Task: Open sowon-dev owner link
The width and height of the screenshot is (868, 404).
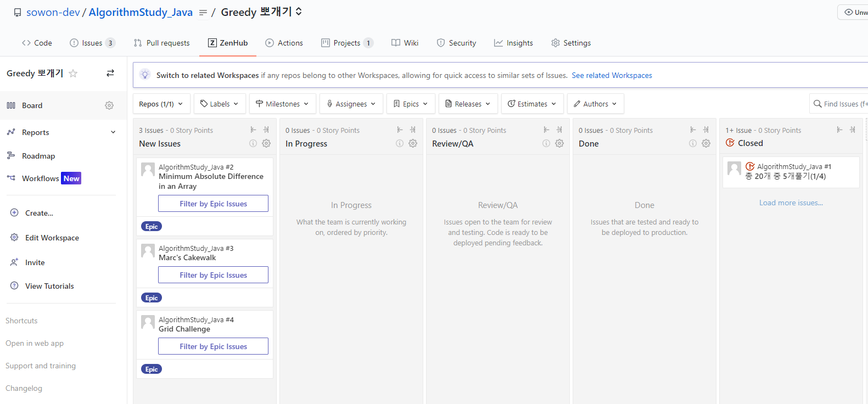Action: 53,12
